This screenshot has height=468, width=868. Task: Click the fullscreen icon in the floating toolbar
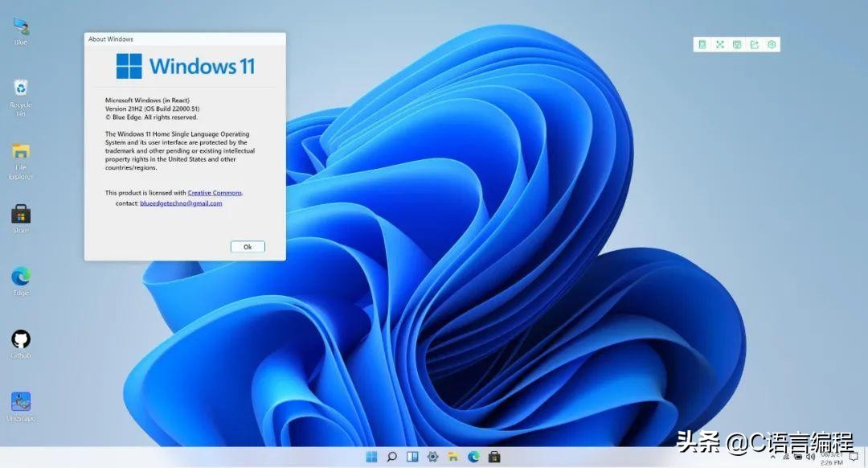719,44
